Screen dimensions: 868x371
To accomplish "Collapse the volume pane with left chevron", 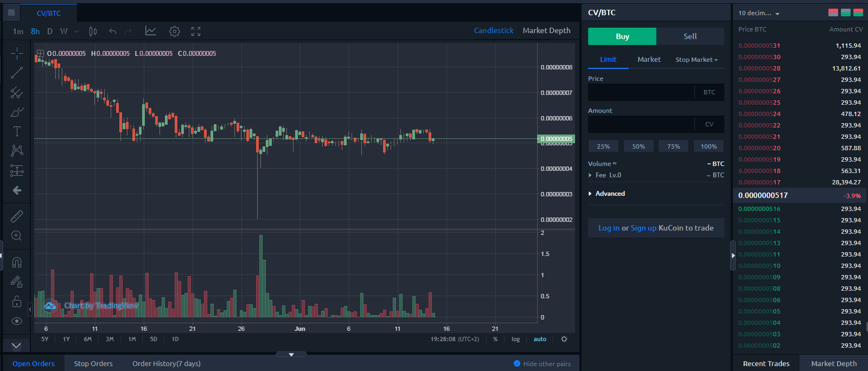I will [30, 309].
